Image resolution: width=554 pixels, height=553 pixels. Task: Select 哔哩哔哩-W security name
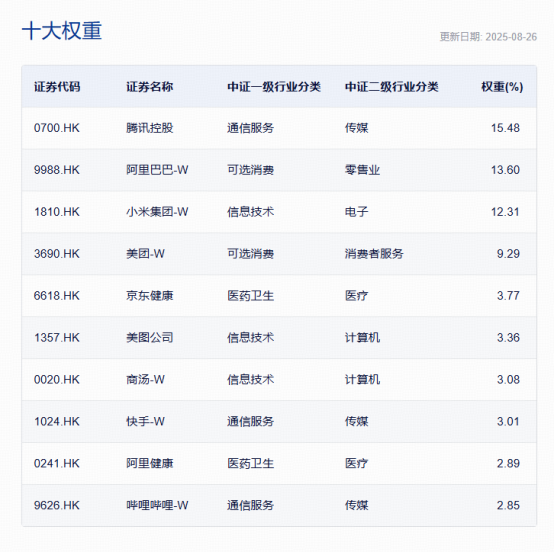[157, 505]
